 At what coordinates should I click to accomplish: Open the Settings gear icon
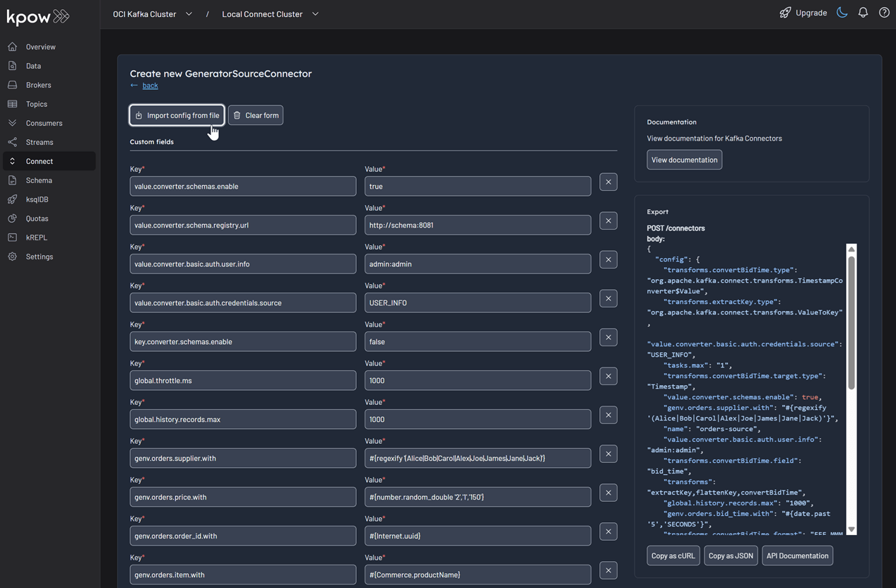12,257
